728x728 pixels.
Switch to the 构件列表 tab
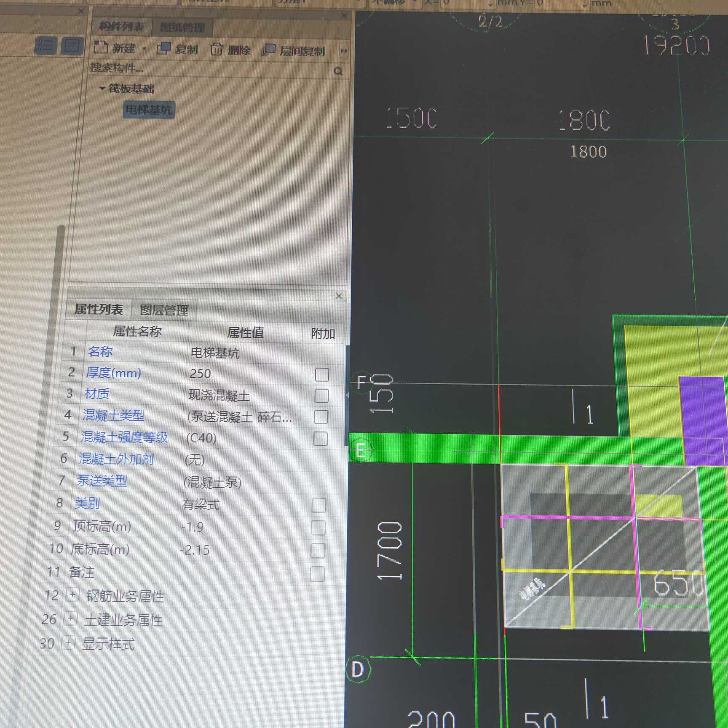point(121,27)
